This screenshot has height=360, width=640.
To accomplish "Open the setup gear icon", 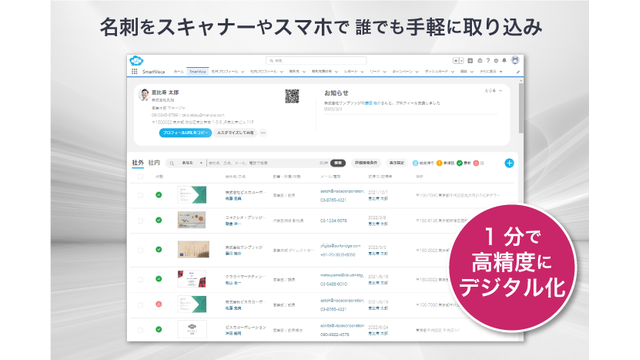I will tap(496, 60).
